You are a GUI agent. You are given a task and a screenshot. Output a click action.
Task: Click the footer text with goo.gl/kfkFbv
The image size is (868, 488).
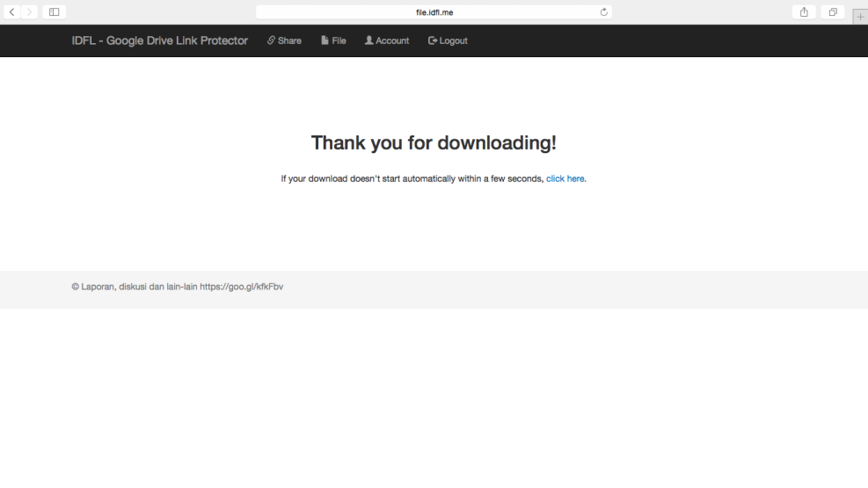tap(177, 287)
